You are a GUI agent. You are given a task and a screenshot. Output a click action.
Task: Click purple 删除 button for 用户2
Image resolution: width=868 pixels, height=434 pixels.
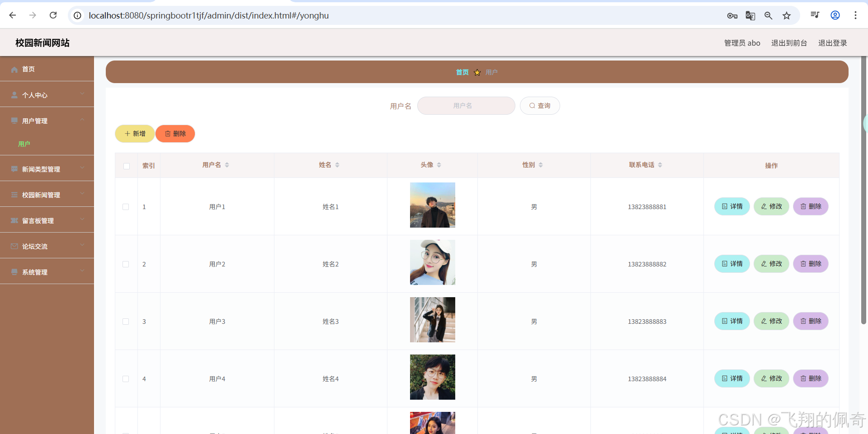(x=811, y=264)
